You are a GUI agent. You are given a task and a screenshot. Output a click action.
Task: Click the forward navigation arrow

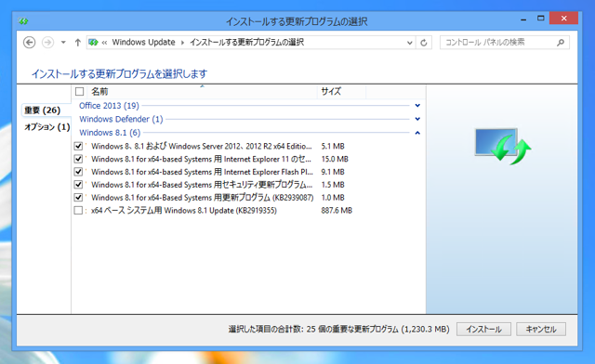click(x=47, y=43)
